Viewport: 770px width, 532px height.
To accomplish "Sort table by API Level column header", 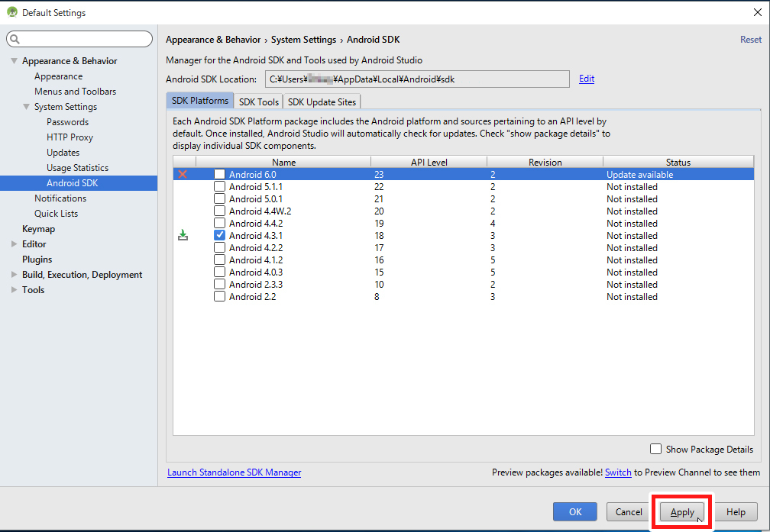I will pyautogui.click(x=429, y=162).
